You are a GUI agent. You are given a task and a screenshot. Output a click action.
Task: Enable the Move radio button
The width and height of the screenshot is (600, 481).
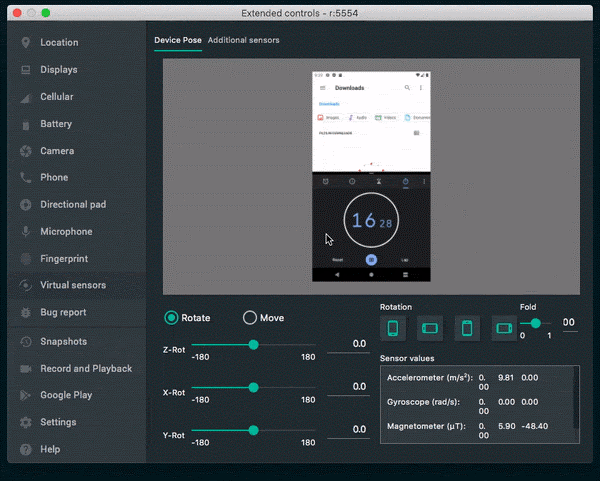pyautogui.click(x=250, y=318)
